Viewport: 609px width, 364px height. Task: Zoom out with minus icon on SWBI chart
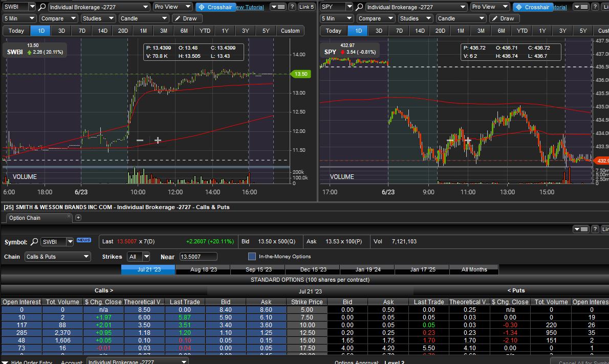pyautogui.click(x=140, y=141)
